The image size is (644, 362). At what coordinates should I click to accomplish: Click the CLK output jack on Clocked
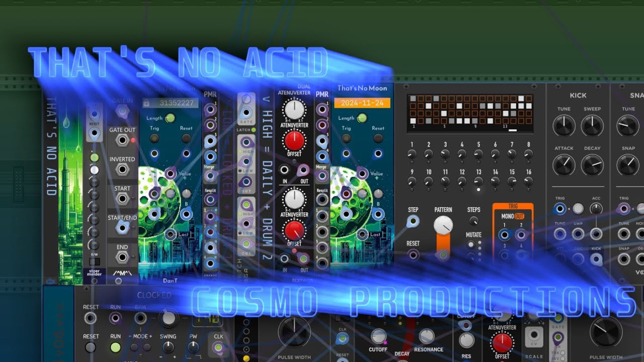click(218, 347)
